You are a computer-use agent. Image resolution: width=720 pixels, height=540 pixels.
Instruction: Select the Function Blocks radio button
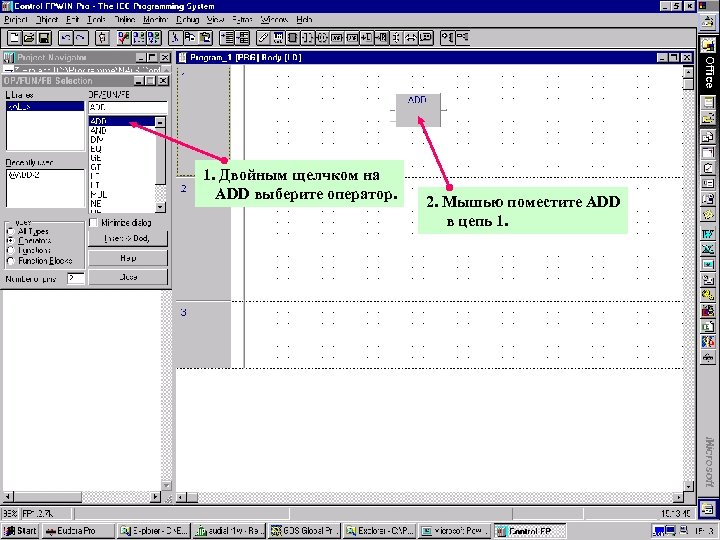(11, 261)
